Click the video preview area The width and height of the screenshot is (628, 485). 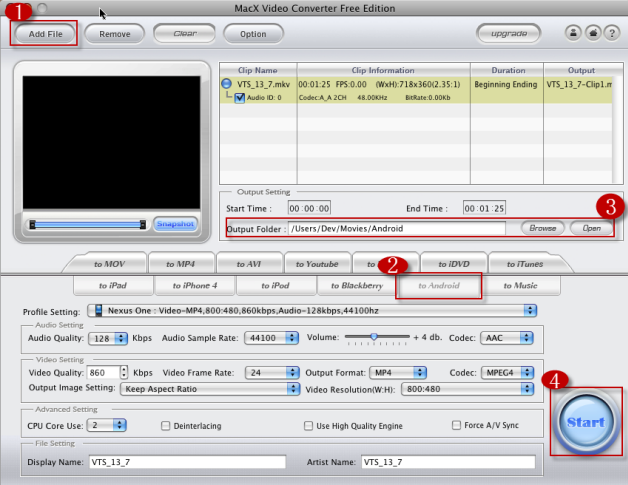click(x=111, y=142)
